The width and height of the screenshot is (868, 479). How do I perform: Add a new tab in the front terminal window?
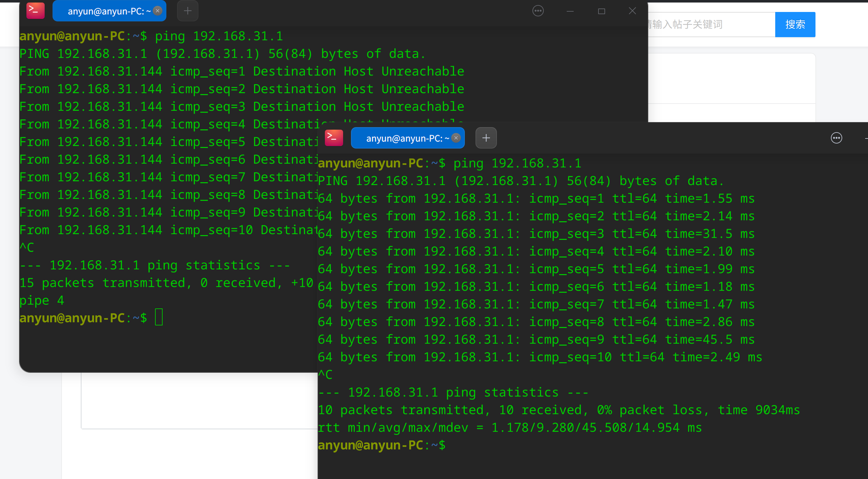tap(486, 138)
